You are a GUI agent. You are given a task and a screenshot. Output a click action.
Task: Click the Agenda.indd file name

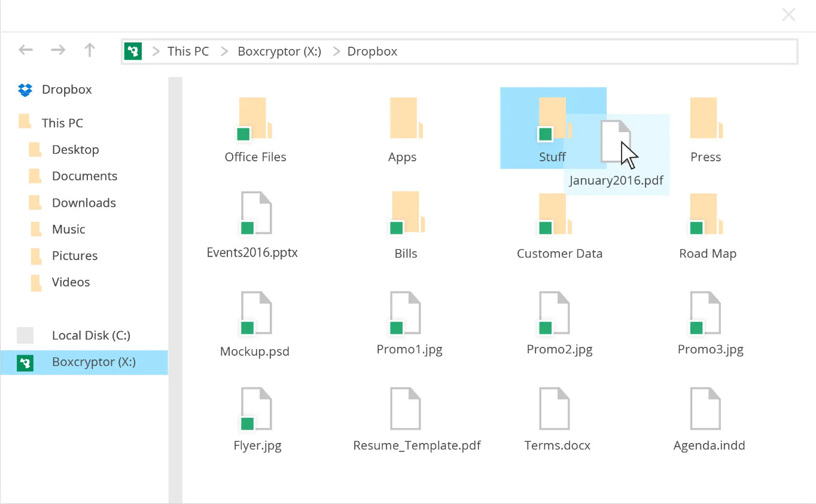(709, 445)
